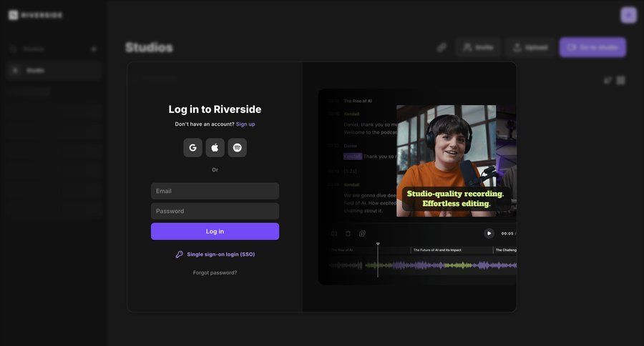Click the highlighted 'Kendall' word in transcript
The width and height of the screenshot is (644, 346).
(x=352, y=157)
